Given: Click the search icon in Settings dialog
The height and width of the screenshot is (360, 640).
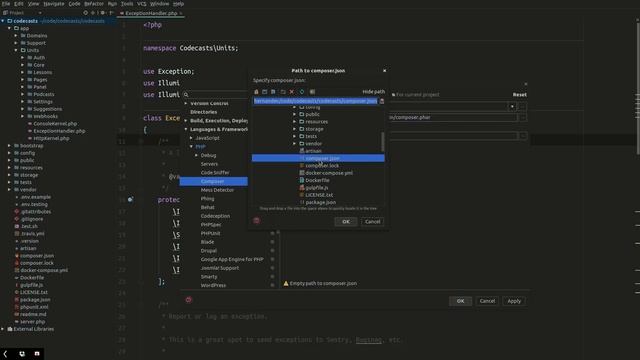Looking at the screenshot, I should [186, 95].
